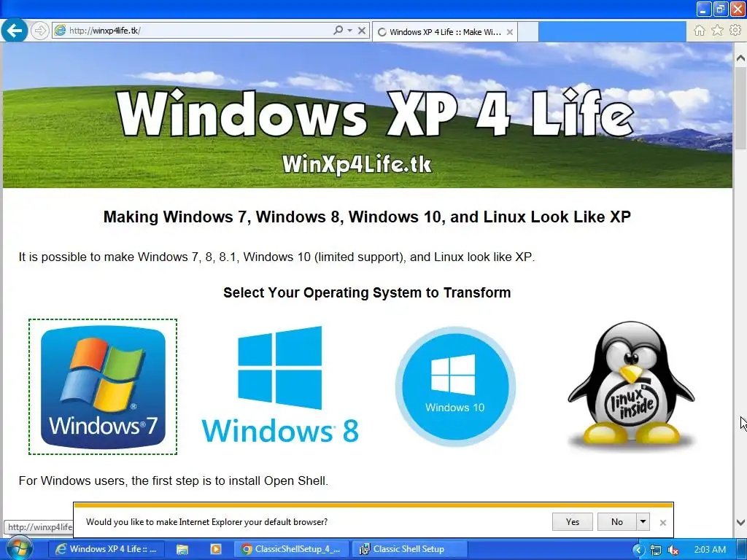Screen dimensions: 747x560
Task: Click the 2:03 AM clock
Action: [710, 550]
